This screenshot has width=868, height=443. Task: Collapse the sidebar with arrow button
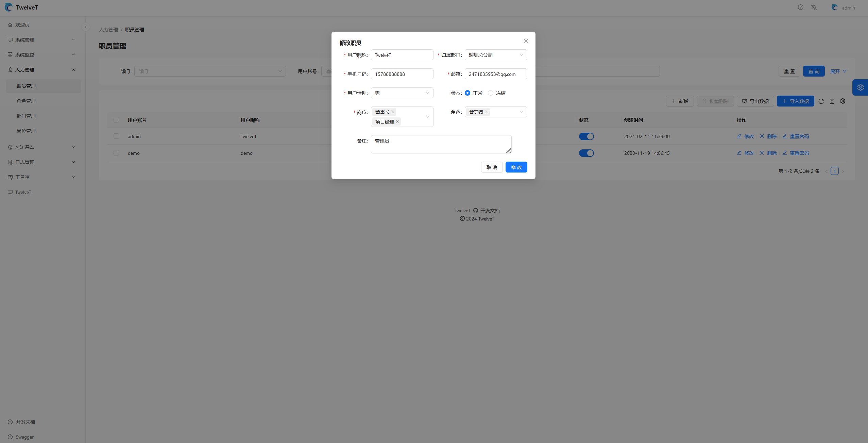click(86, 27)
